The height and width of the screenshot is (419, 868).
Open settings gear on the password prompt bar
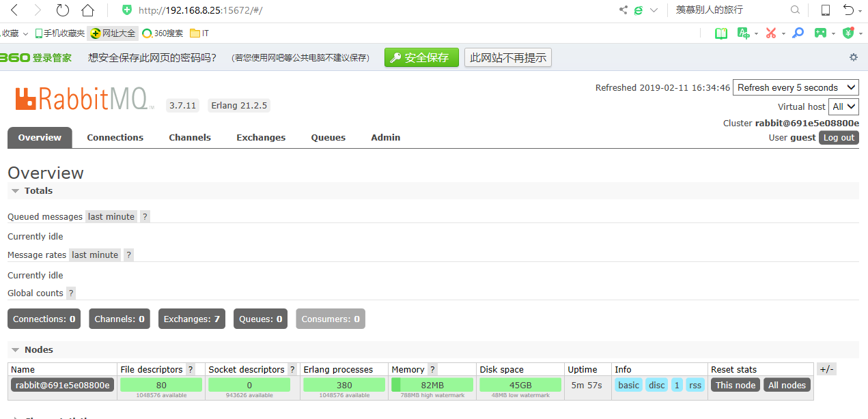point(853,57)
